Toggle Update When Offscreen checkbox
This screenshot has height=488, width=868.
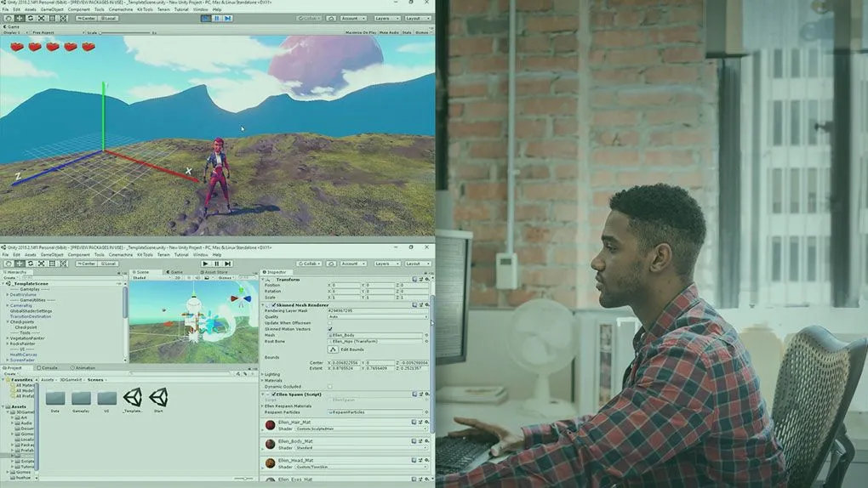point(330,323)
